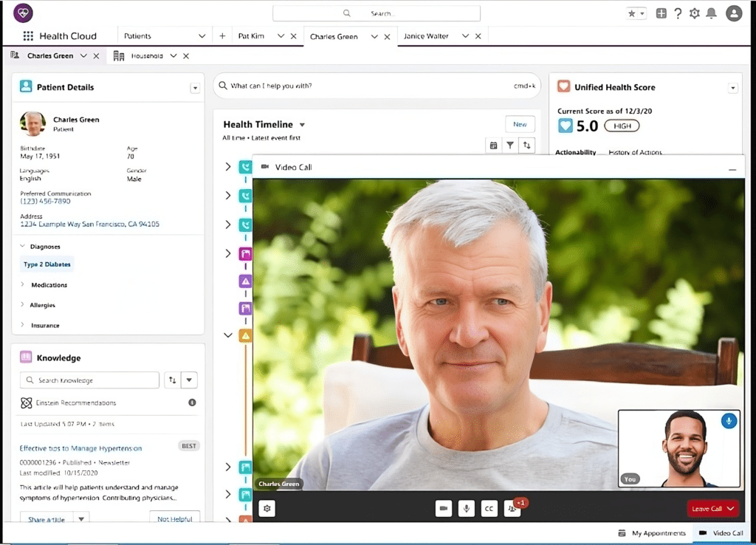
Task: Mute the microphone in call controls
Action: point(466,508)
